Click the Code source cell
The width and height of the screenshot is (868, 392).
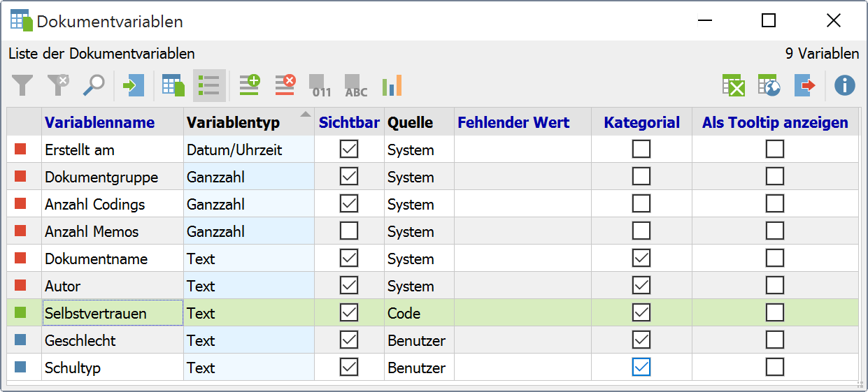point(419,313)
